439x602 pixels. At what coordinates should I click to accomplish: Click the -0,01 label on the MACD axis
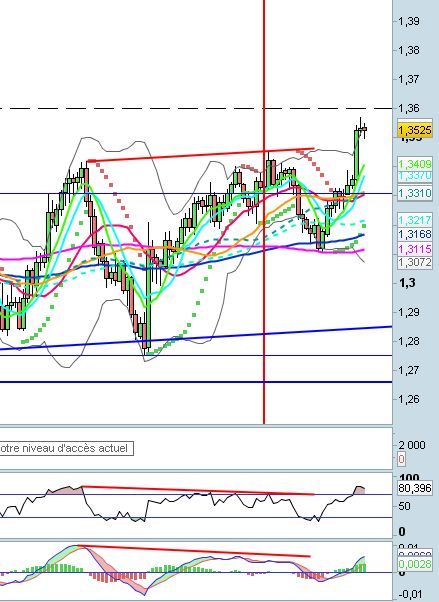point(411,595)
